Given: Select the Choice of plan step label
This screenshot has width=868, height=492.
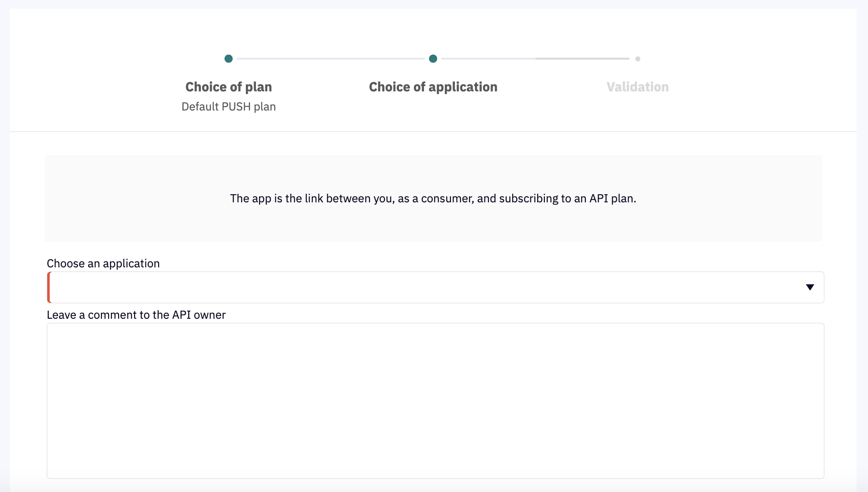Looking at the screenshot, I should coord(229,87).
